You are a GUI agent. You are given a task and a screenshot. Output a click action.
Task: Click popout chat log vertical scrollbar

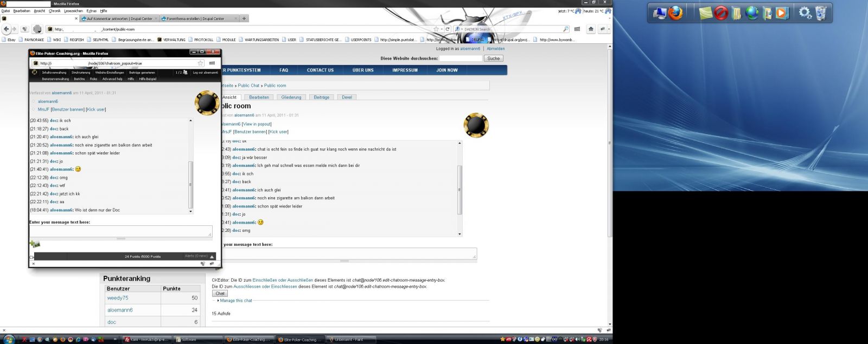[190, 184]
